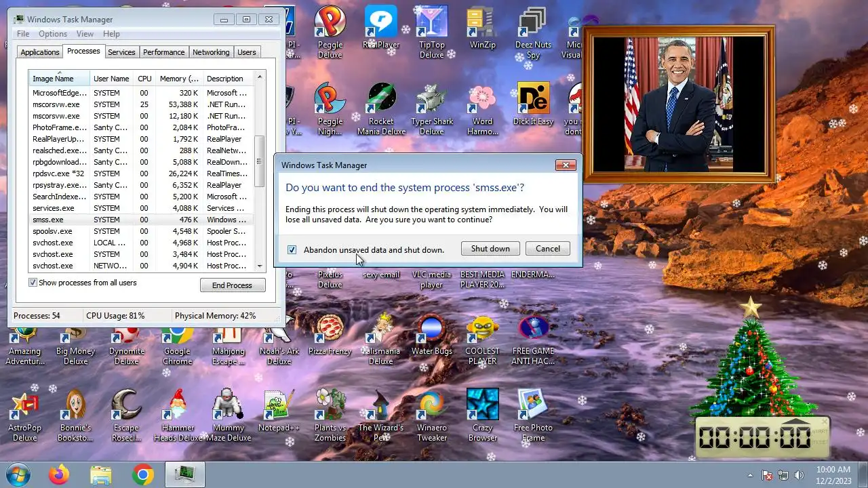Open Dick.It Easy desktop icon
The width and height of the screenshot is (868, 488).
point(533,105)
